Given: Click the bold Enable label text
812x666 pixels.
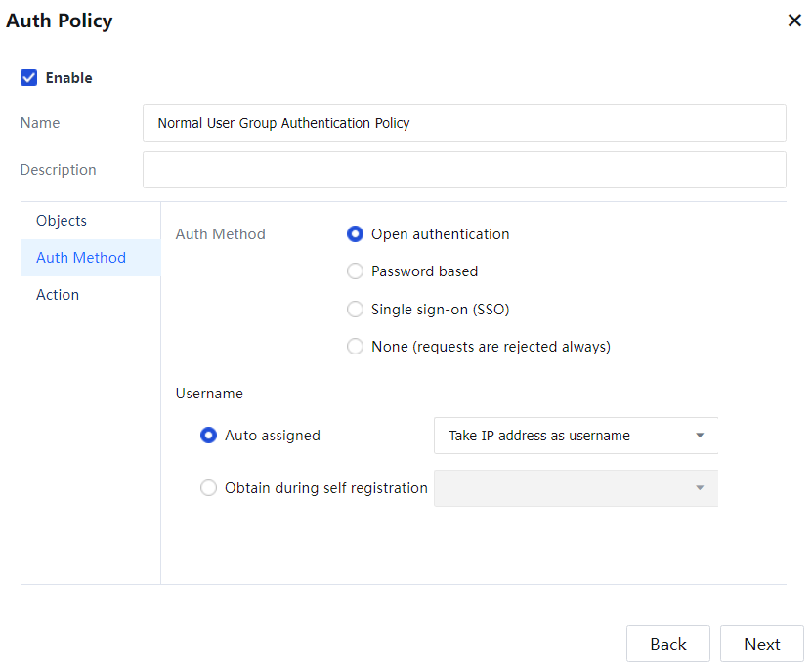Looking at the screenshot, I should click(x=69, y=78).
